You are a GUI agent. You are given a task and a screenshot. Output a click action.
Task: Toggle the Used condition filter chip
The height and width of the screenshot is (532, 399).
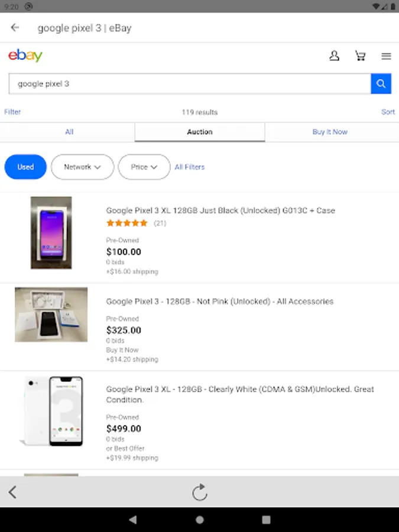click(25, 167)
